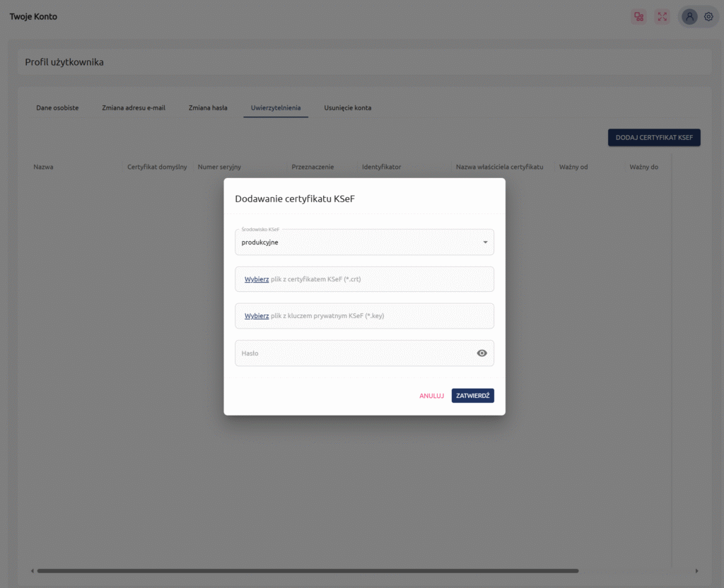Cancel dialog with ANULUJ button
This screenshot has height=588, width=724.
coord(431,396)
